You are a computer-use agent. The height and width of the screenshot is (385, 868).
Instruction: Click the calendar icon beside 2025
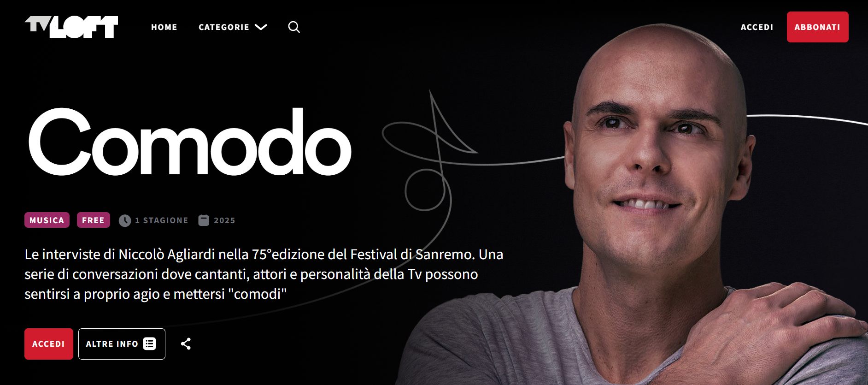point(204,220)
